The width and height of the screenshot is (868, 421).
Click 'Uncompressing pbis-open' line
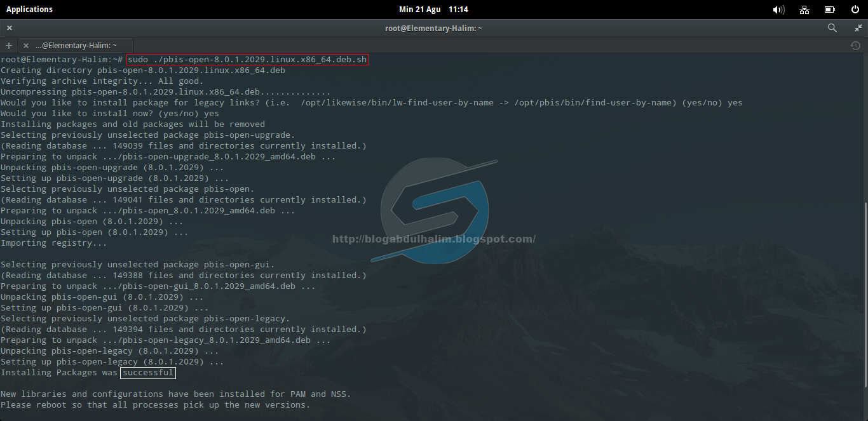point(165,92)
